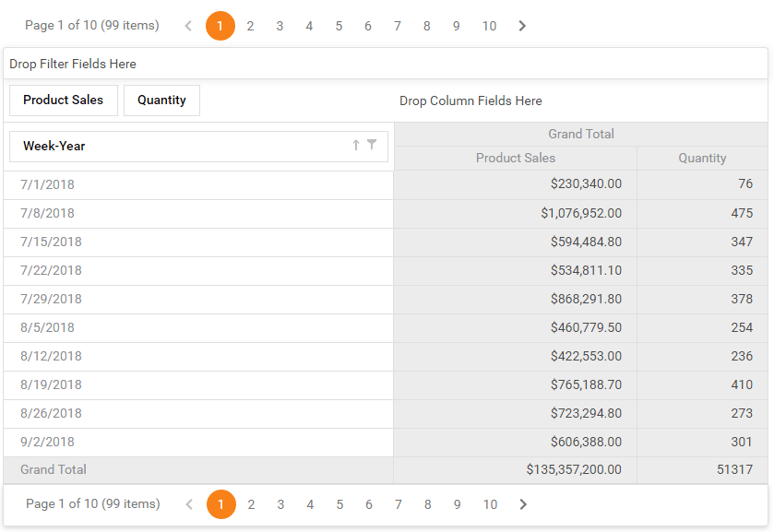Click the previous page arrow in top pager
774x532 pixels.
pyautogui.click(x=189, y=26)
